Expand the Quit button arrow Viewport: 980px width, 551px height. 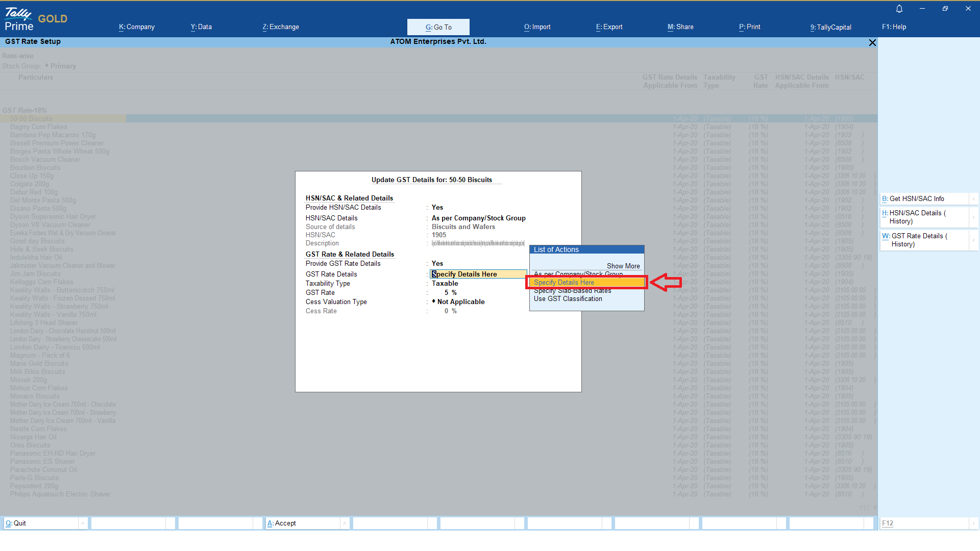tap(82, 523)
